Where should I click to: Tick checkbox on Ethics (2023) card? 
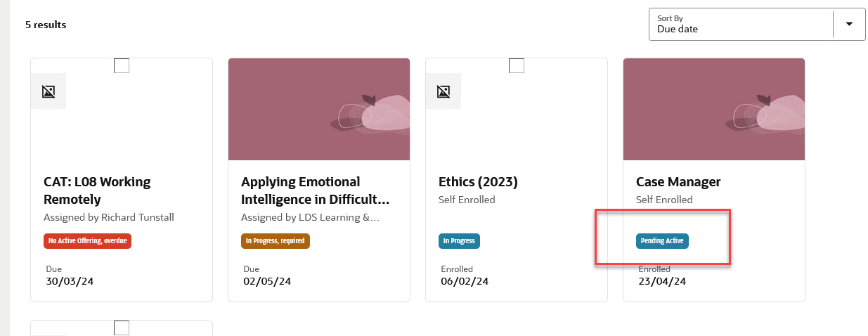(x=517, y=65)
